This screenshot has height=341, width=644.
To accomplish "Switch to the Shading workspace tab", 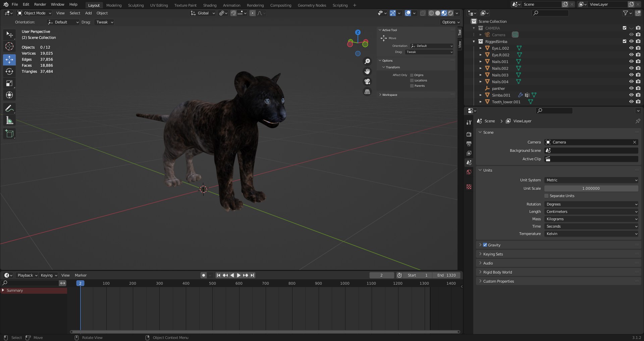I will coord(210,5).
